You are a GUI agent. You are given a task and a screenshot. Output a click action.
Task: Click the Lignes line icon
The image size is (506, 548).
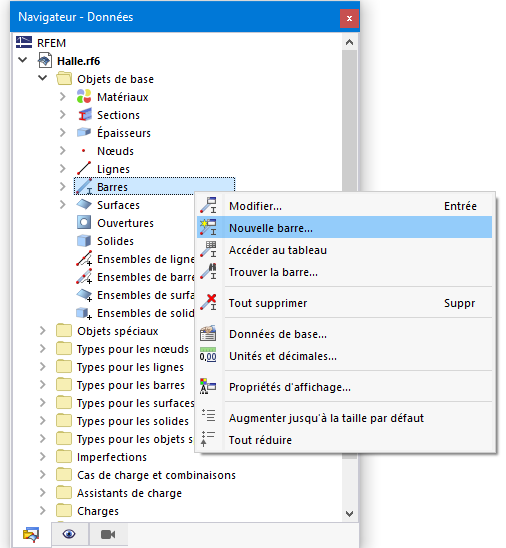point(84,168)
